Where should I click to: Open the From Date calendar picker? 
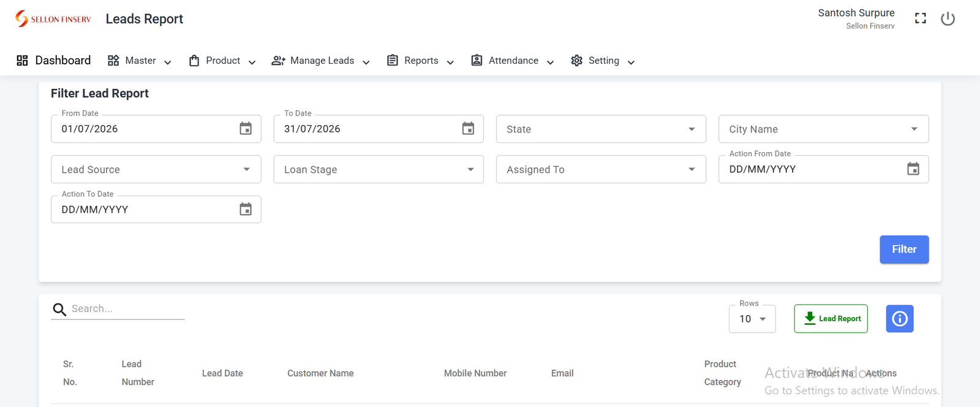coord(246,129)
